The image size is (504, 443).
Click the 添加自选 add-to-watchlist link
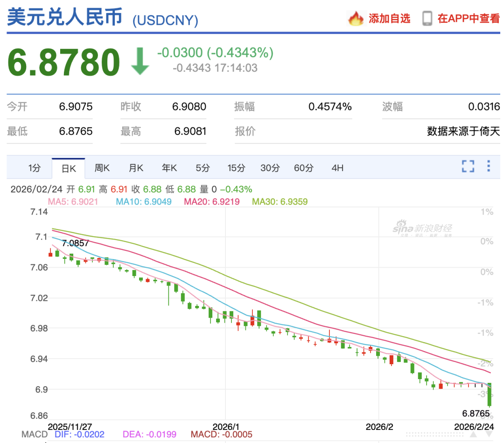point(389,20)
